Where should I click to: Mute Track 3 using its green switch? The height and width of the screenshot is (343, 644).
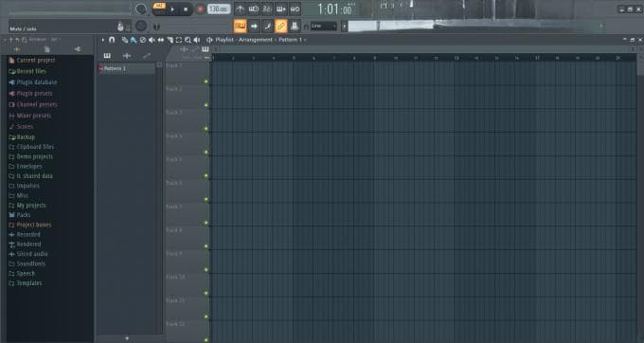pos(206,129)
